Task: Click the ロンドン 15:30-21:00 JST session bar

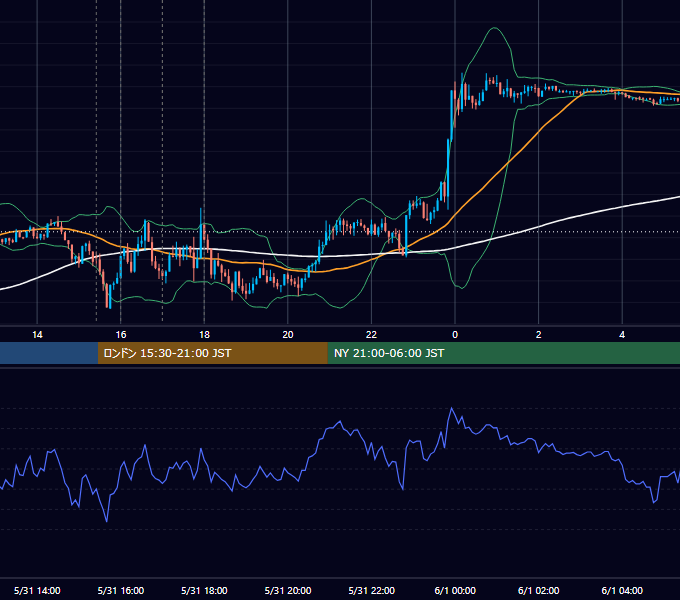Action: [x=212, y=353]
